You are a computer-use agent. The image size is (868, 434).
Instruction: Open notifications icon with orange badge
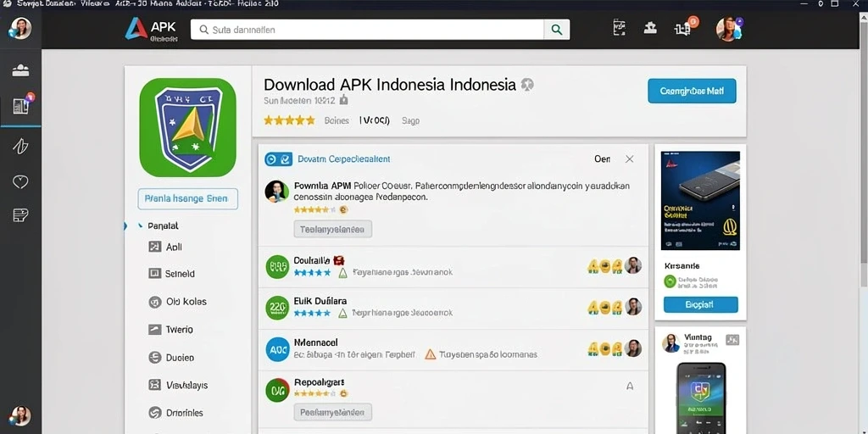(685, 28)
